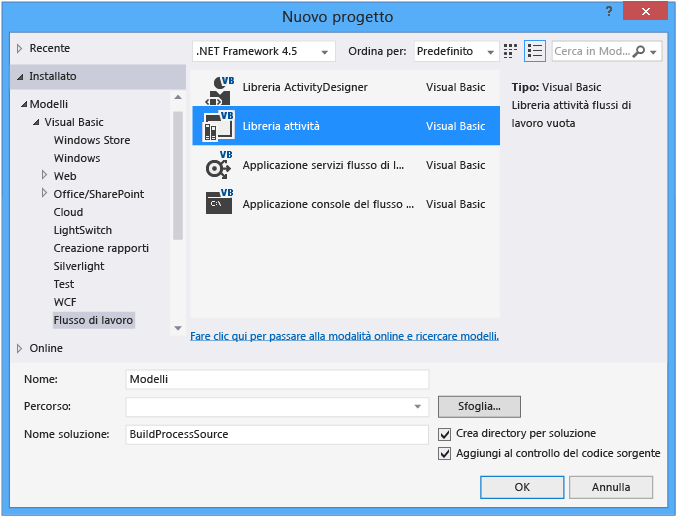676x516 pixels.
Task: Click the Nome soluzione input field
Action: coord(277,434)
